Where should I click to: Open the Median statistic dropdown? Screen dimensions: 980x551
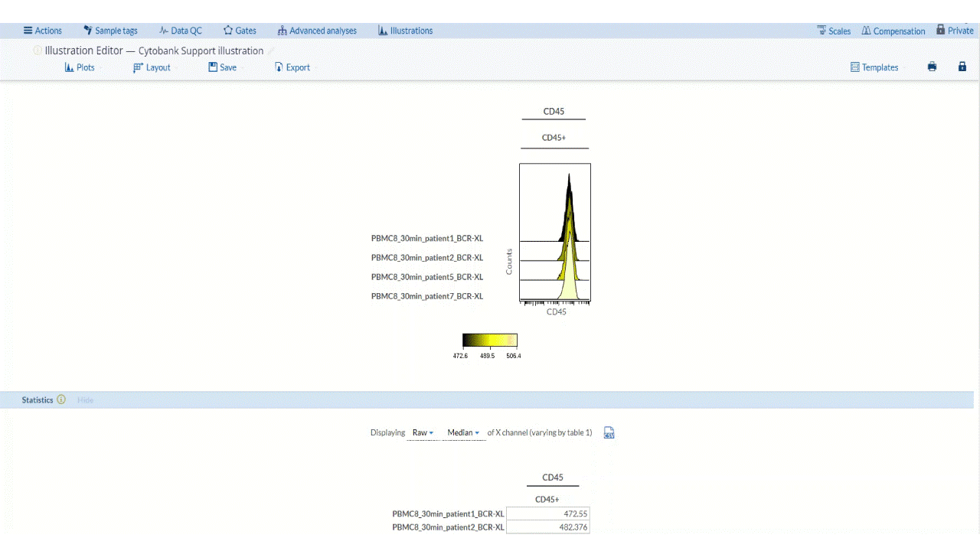pyautogui.click(x=463, y=433)
